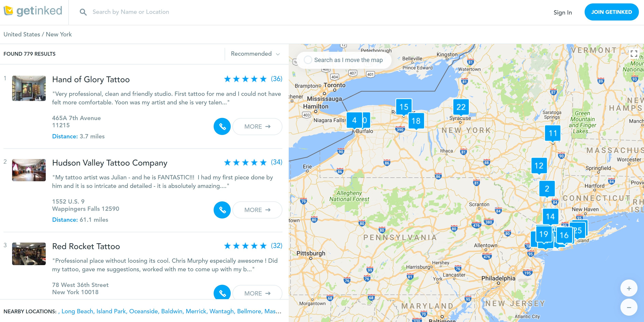Open map cluster marker 16
The image size is (644, 322).
(564, 235)
